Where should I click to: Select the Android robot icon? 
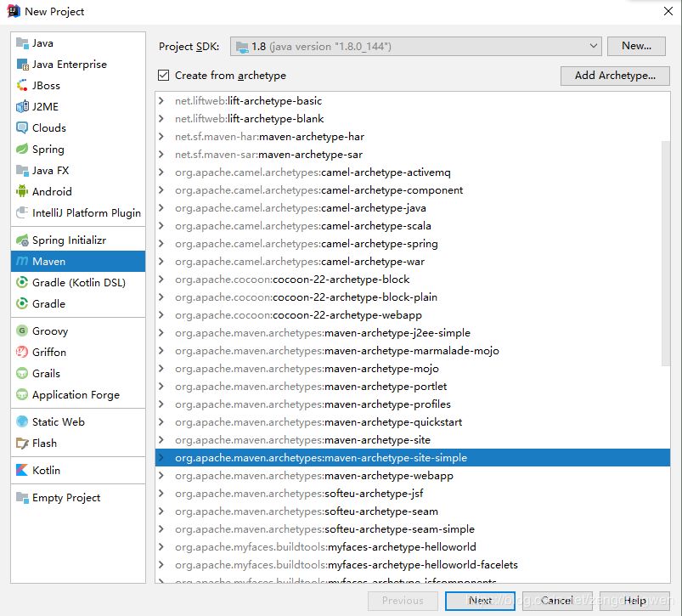[x=22, y=191]
